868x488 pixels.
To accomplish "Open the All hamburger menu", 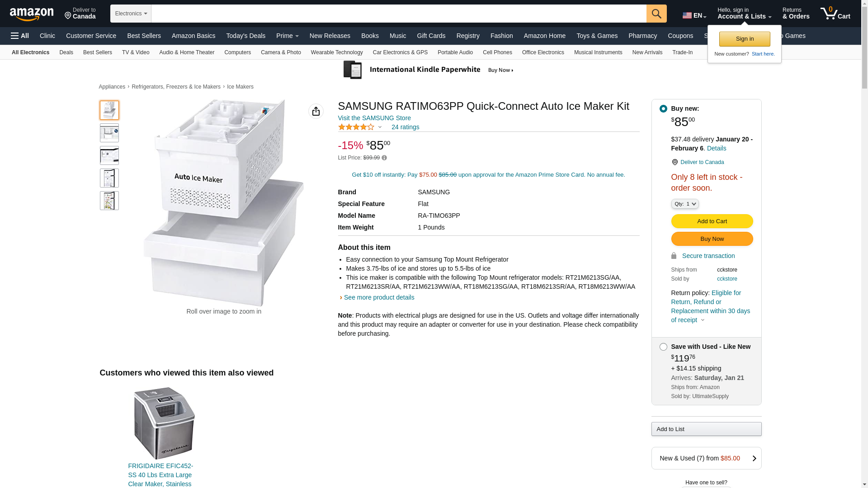I will [x=20, y=36].
